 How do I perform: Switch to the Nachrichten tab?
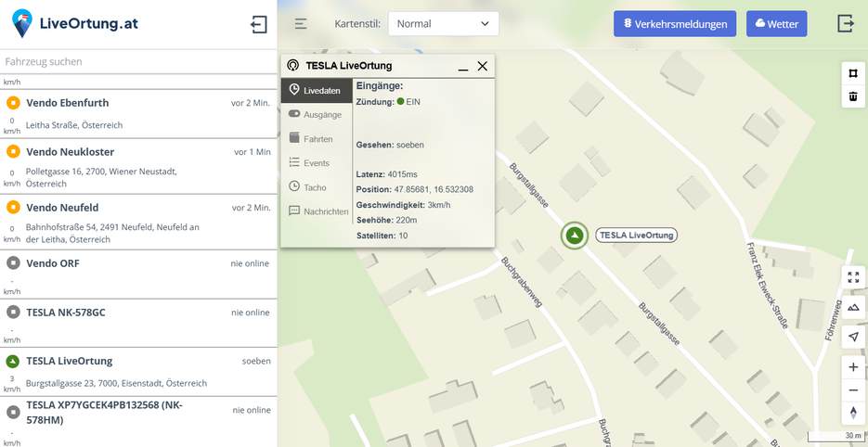click(317, 211)
